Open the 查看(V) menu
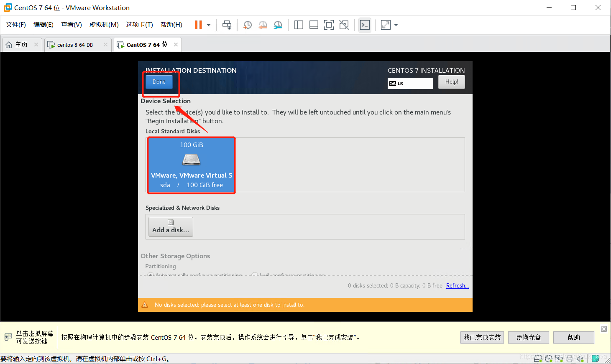 pos(72,25)
